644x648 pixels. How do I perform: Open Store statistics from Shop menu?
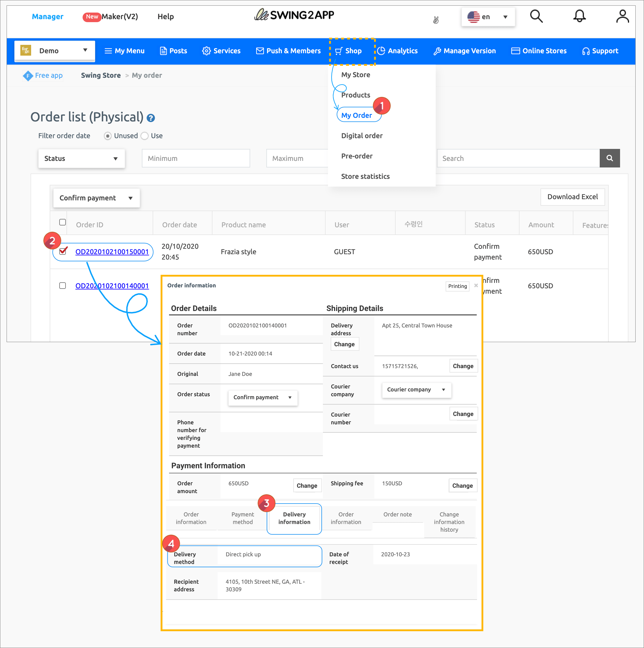tap(365, 176)
